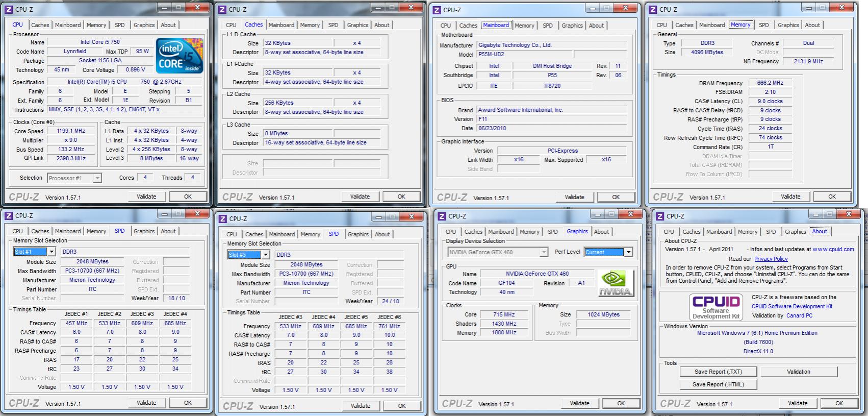Screen dimensions: 868x416
Task: Click the Z title icon of the Slot #3 SPD window
Action: click(223, 218)
